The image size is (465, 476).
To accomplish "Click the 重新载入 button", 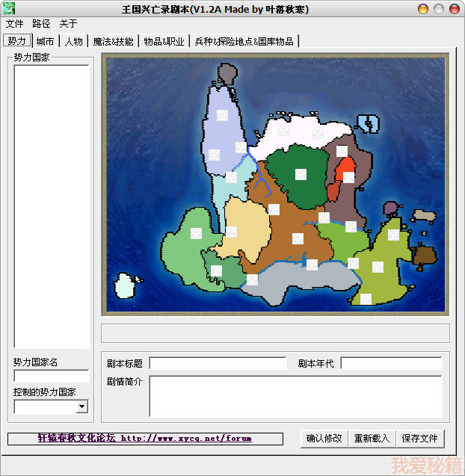I will [372, 438].
